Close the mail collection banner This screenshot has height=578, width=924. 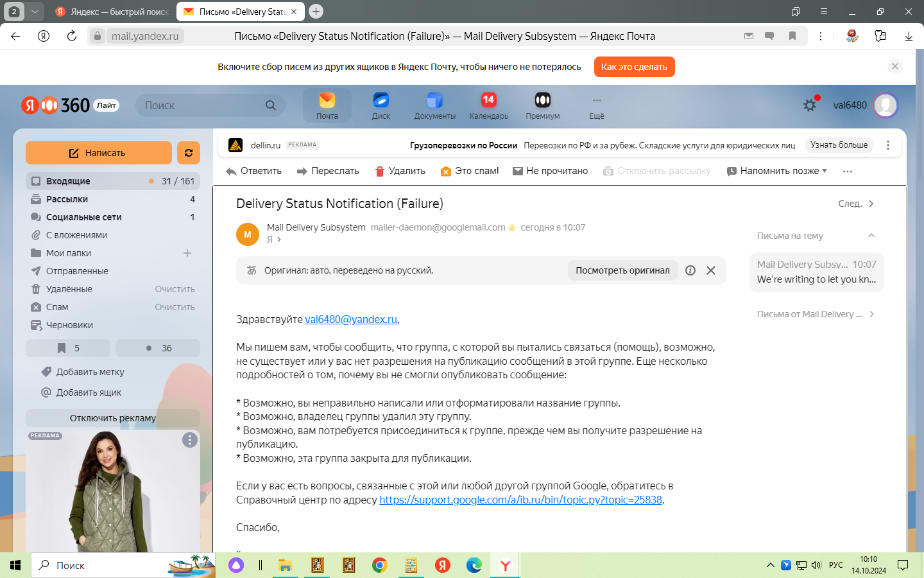tap(895, 66)
